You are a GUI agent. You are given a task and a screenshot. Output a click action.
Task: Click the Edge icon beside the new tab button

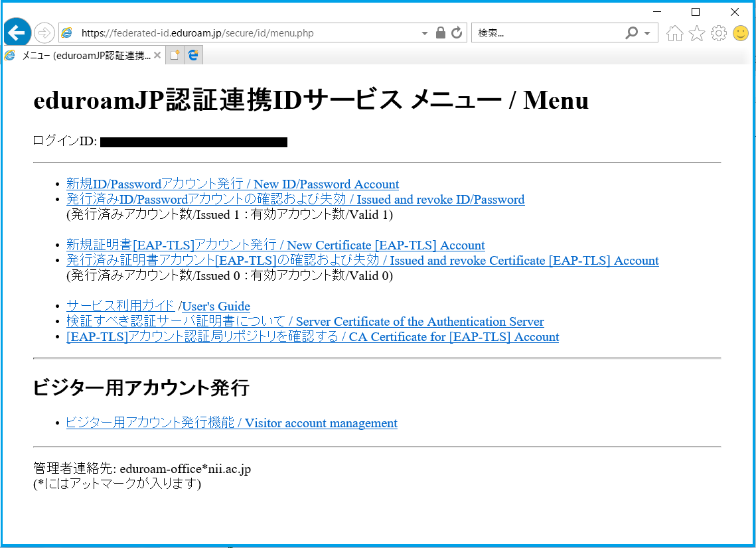[x=193, y=55]
